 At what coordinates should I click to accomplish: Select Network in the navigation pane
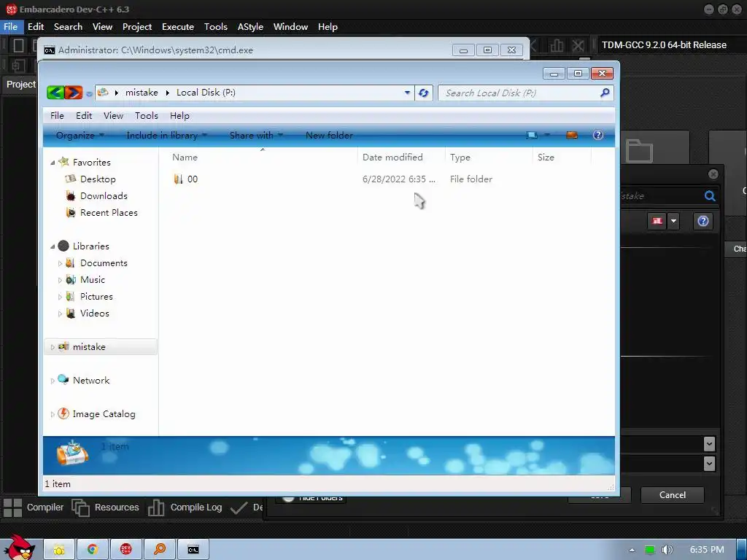click(x=90, y=381)
